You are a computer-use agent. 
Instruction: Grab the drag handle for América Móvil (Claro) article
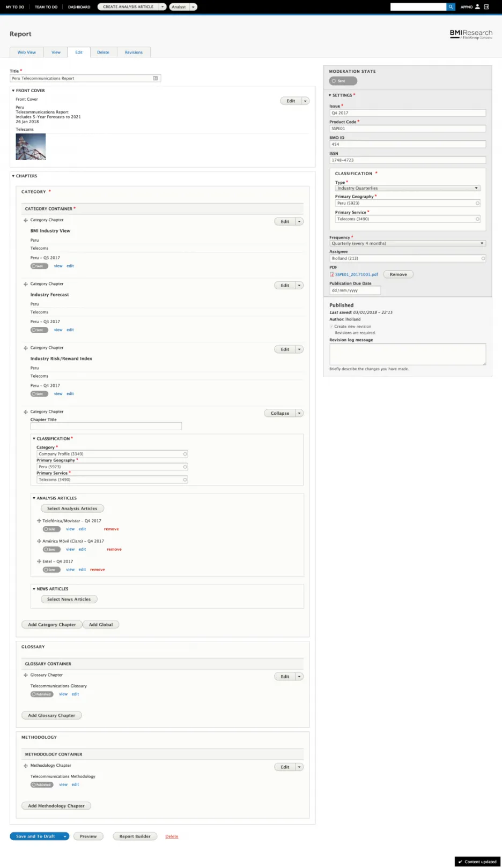point(39,541)
